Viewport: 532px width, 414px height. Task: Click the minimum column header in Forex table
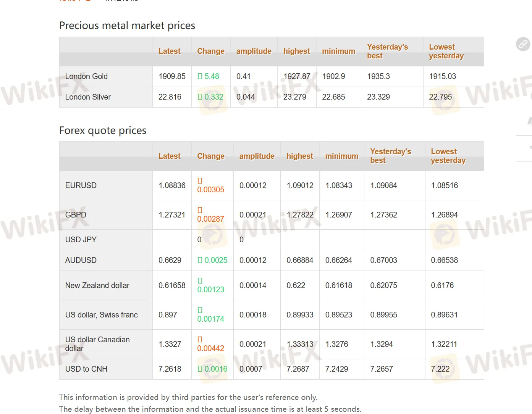click(x=341, y=156)
